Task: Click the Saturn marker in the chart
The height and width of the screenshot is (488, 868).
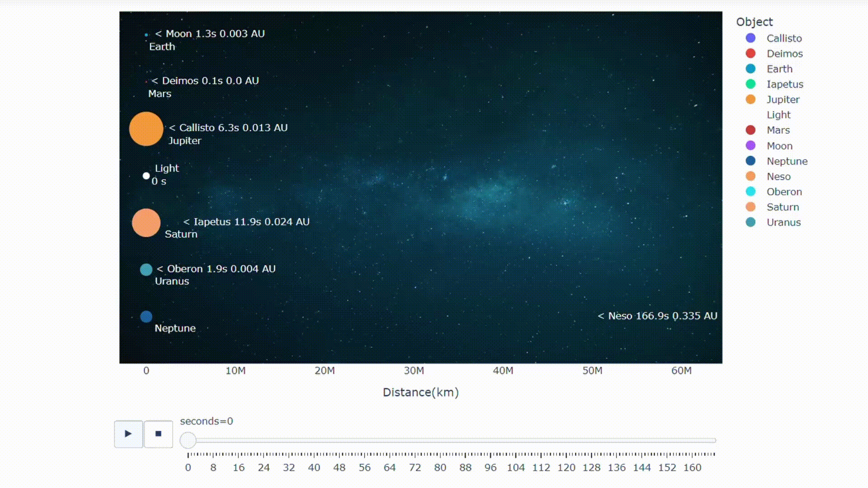Action: pyautogui.click(x=146, y=223)
